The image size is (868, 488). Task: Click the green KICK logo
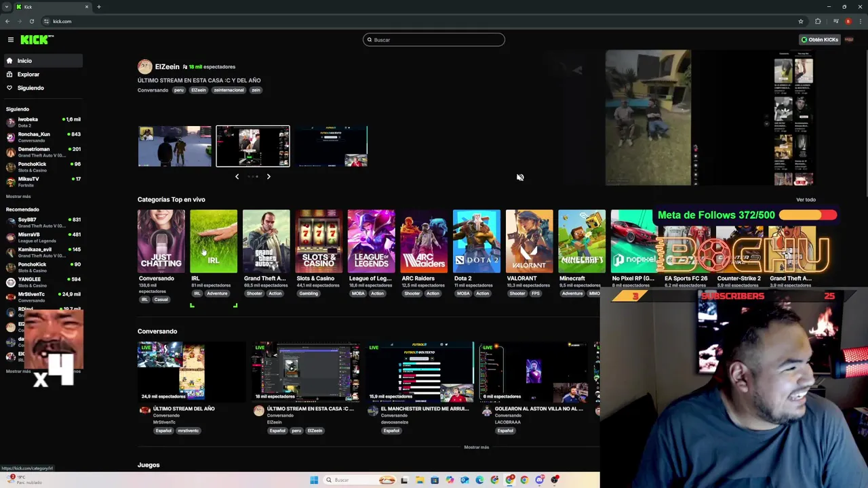tap(33, 40)
